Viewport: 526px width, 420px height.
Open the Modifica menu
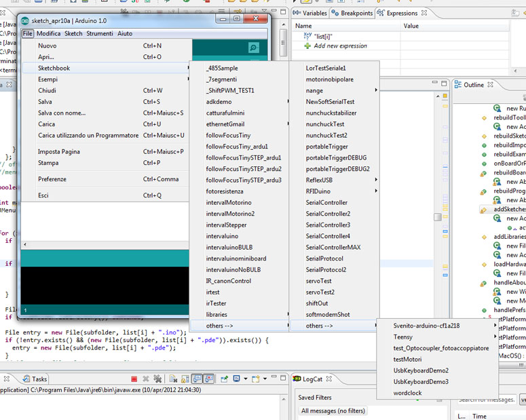[49, 33]
